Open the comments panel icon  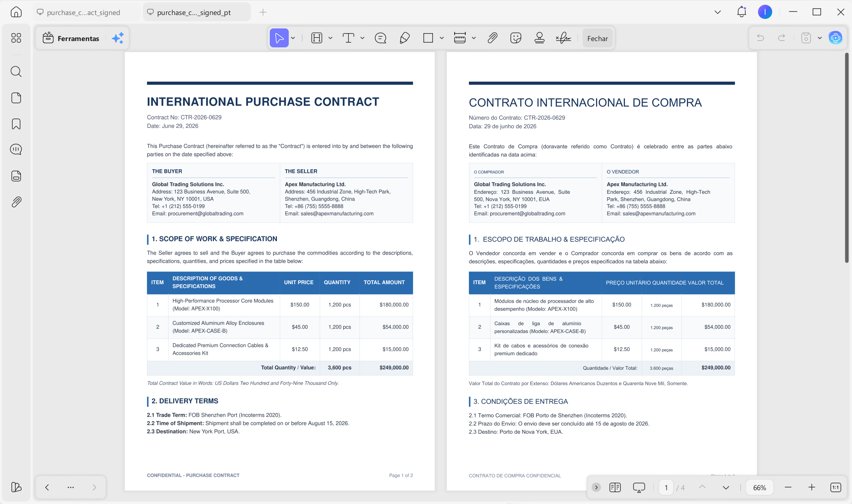pos(16,149)
